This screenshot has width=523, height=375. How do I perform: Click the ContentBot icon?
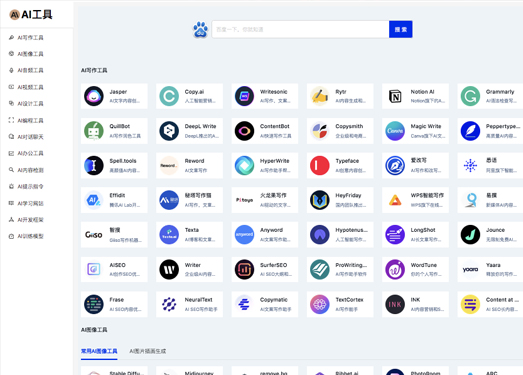point(244,131)
